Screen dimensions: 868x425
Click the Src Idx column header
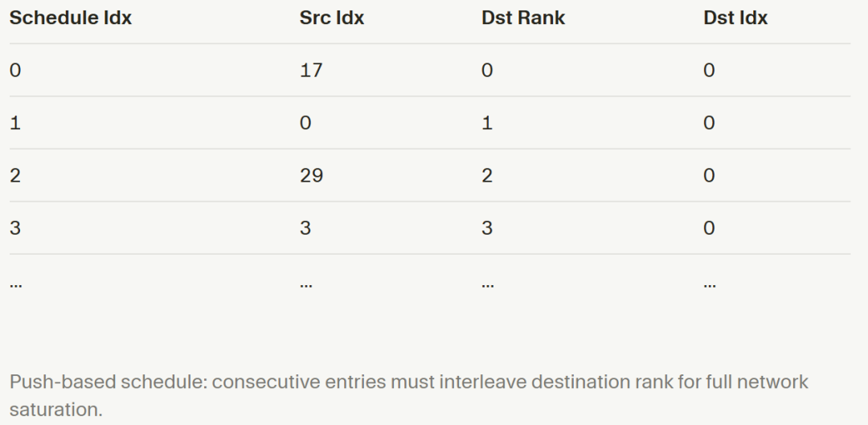coord(332,18)
